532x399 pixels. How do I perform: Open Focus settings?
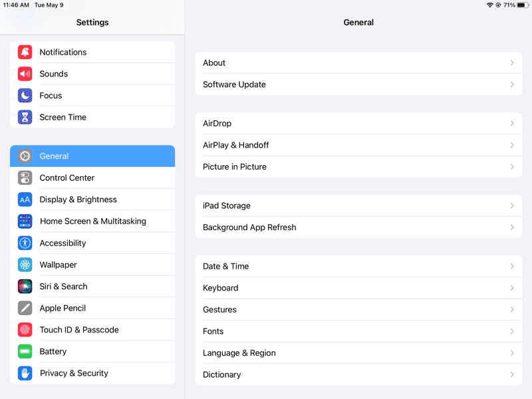click(x=92, y=96)
